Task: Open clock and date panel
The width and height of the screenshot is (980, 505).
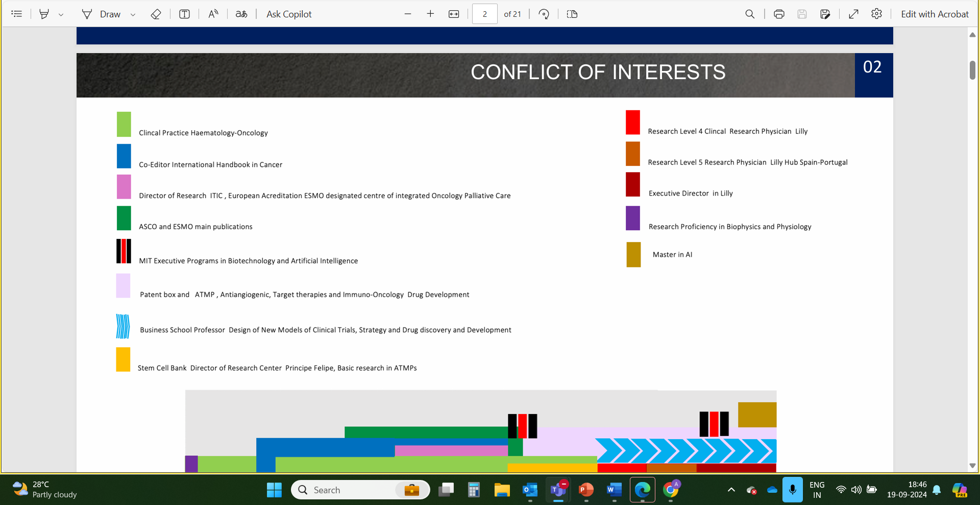Action: pyautogui.click(x=907, y=490)
